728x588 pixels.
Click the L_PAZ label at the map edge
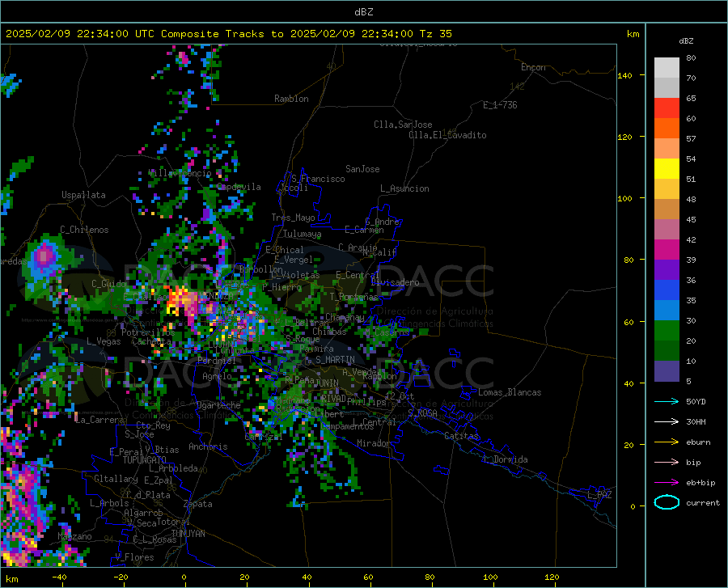[x=599, y=495]
